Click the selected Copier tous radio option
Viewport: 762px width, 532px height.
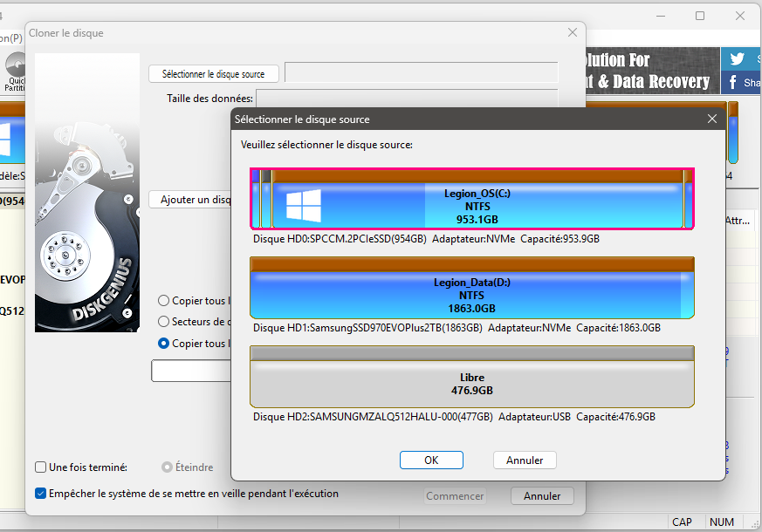pyautogui.click(x=164, y=343)
